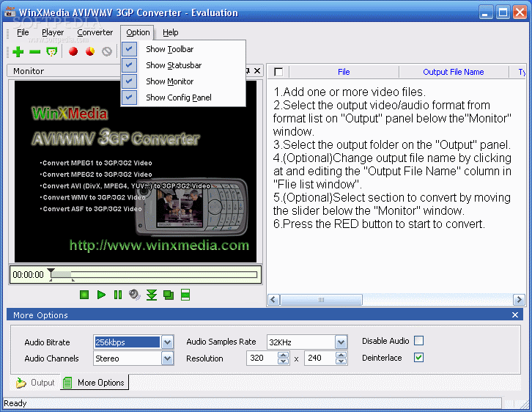Screen dimensions: 532x412
Task: Click the 256kbps bitrate value field
Action: point(127,342)
